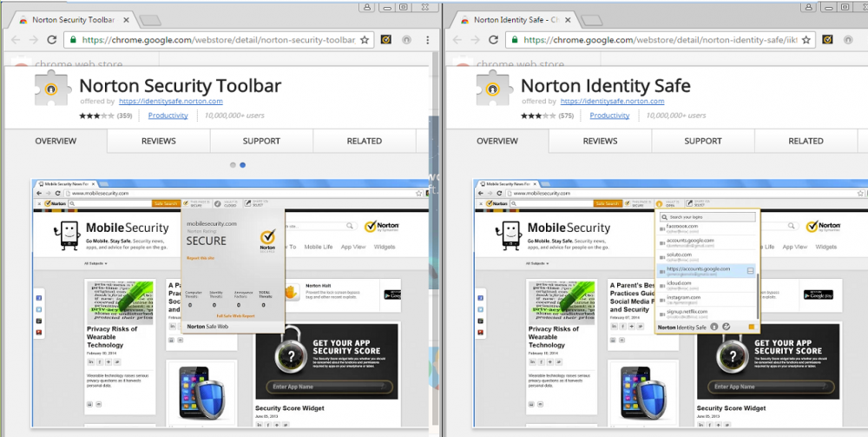Open SUPPORT tab for Norton Identity Safe
868x437 pixels.
(x=703, y=142)
